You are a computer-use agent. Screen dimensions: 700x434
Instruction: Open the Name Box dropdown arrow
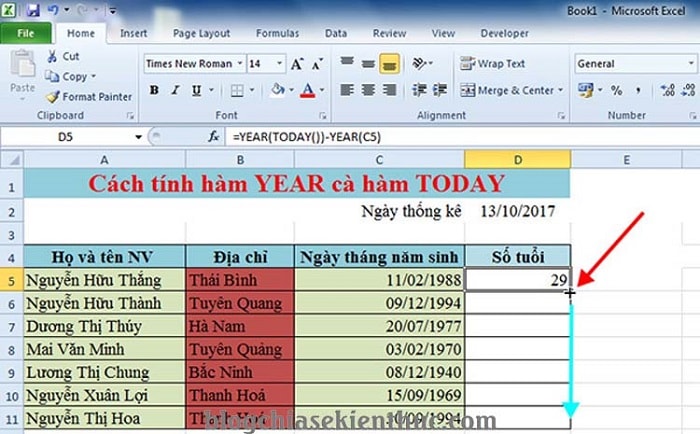coord(138,137)
